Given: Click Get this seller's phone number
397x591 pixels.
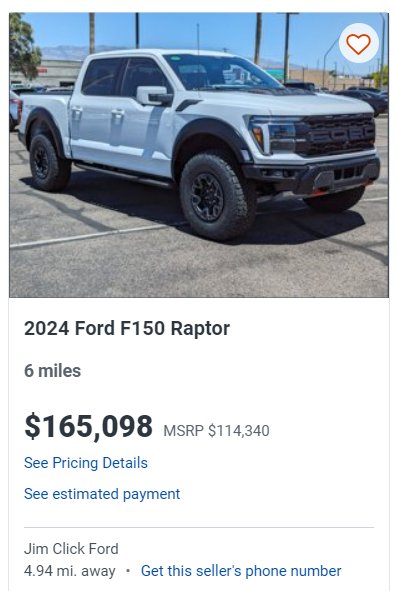Looking at the screenshot, I should pyautogui.click(x=241, y=571).
